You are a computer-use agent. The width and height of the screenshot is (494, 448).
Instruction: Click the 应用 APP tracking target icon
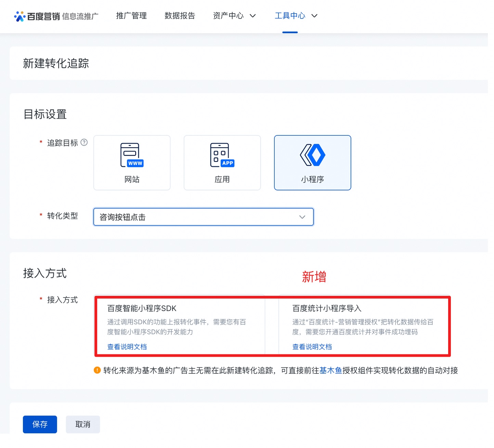point(222,155)
